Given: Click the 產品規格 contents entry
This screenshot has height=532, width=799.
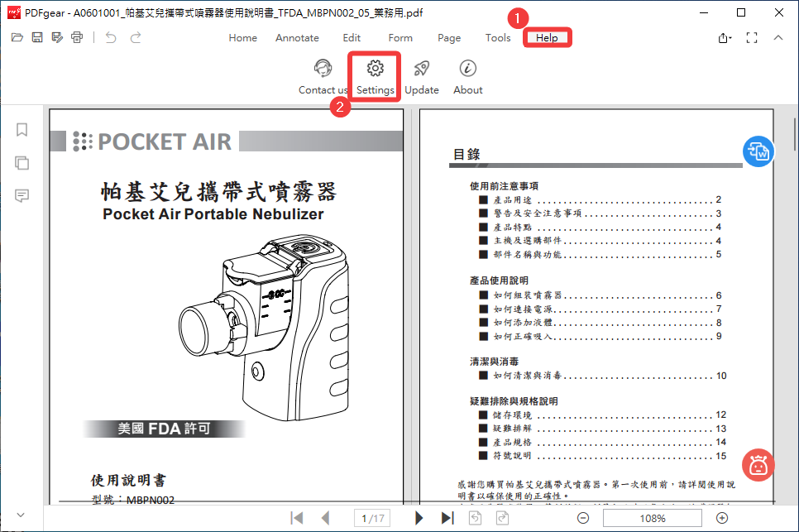Looking at the screenshot, I should coord(603,443).
